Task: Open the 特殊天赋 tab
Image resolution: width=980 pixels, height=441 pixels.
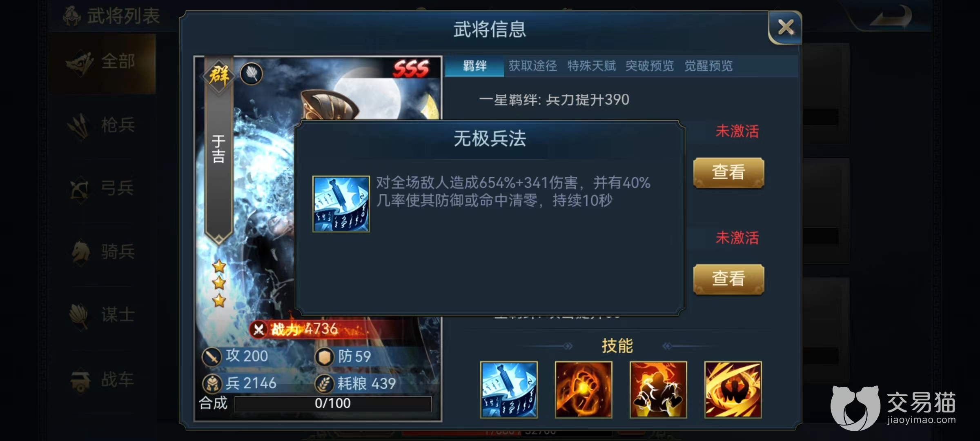Action: pyautogui.click(x=591, y=66)
